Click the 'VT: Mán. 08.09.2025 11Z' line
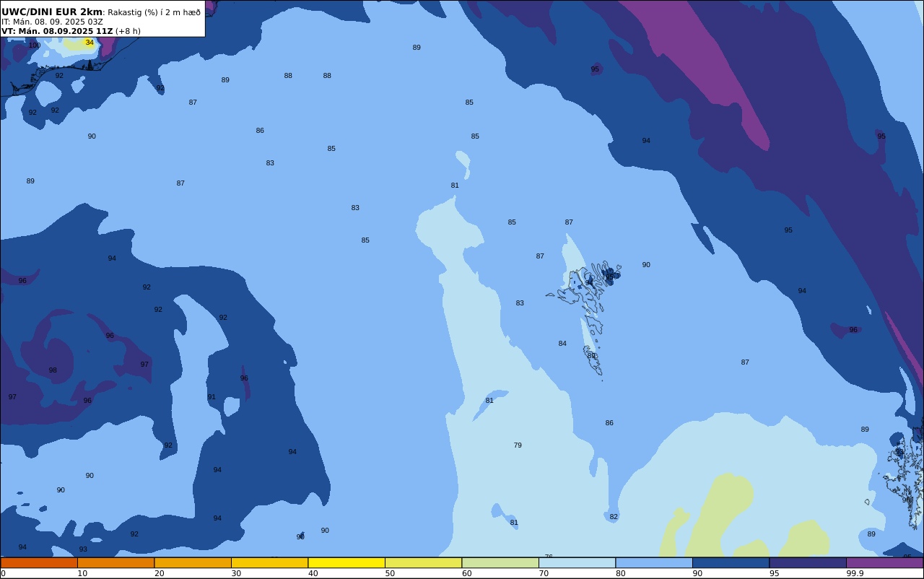Screen dimensions: 924x579 pos(57,31)
